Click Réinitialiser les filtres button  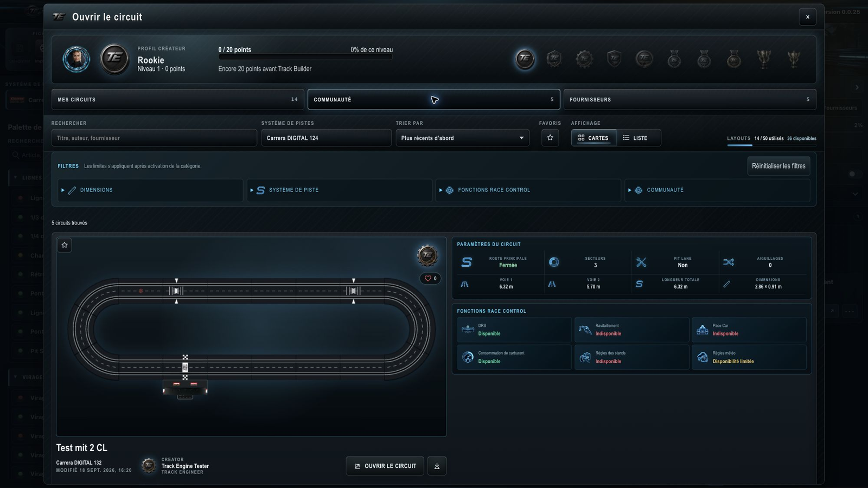coord(778,166)
